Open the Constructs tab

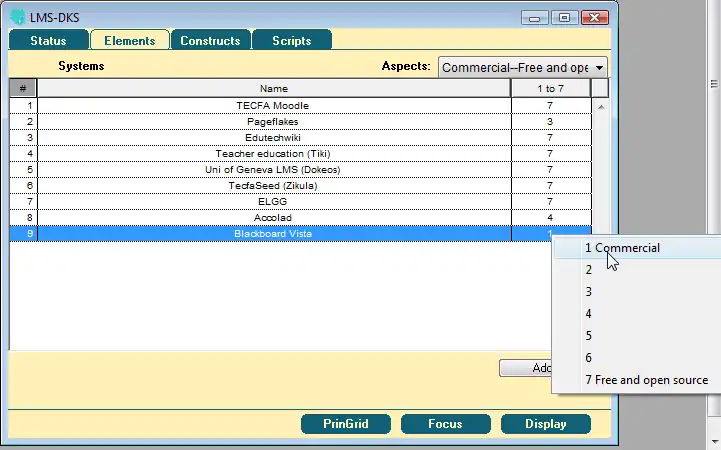click(x=210, y=41)
